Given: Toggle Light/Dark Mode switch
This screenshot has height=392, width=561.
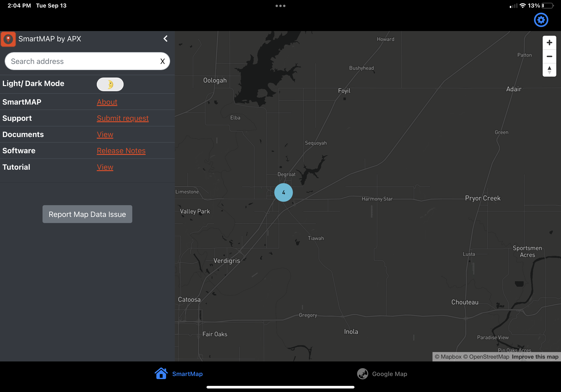Looking at the screenshot, I should pos(110,84).
